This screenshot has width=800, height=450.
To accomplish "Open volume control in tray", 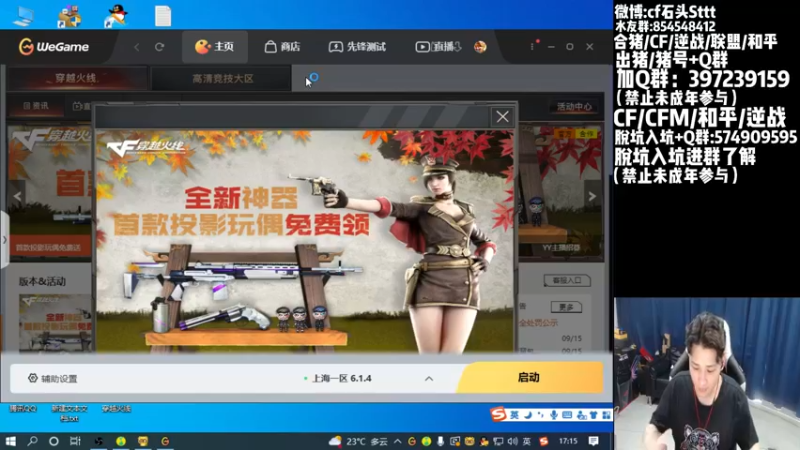I will click(x=512, y=441).
